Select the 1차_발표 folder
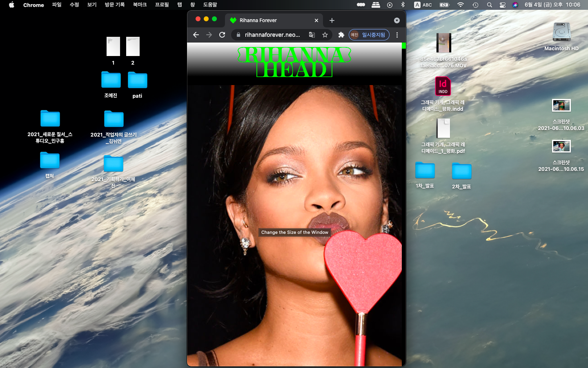This screenshot has width=588, height=368. pos(425,170)
